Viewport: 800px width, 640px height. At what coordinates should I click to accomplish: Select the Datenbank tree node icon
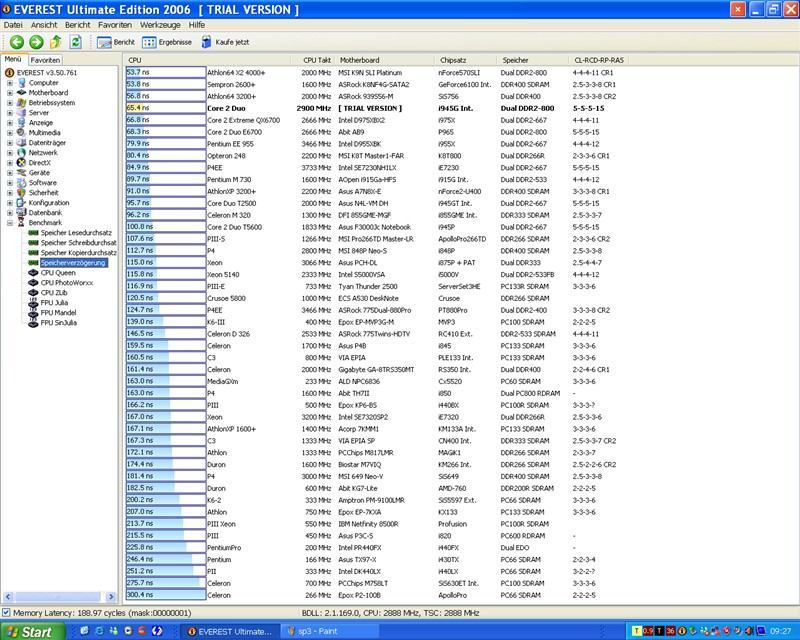point(21,213)
